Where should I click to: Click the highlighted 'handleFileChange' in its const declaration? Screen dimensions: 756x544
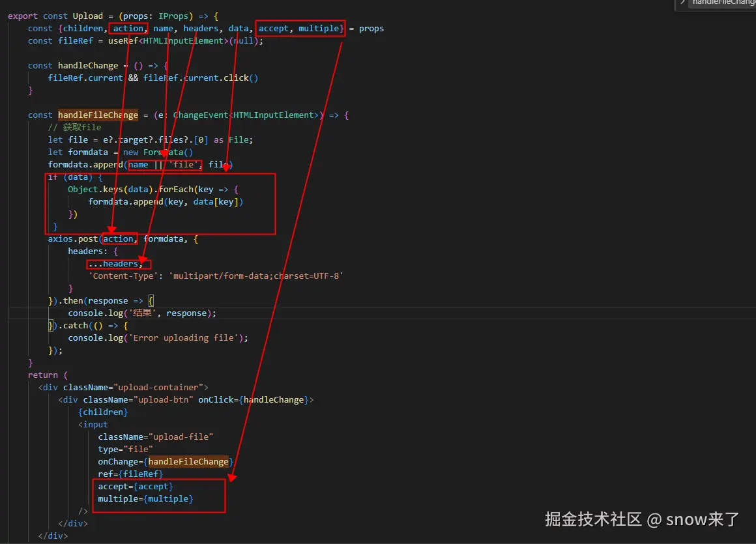tap(98, 115)
